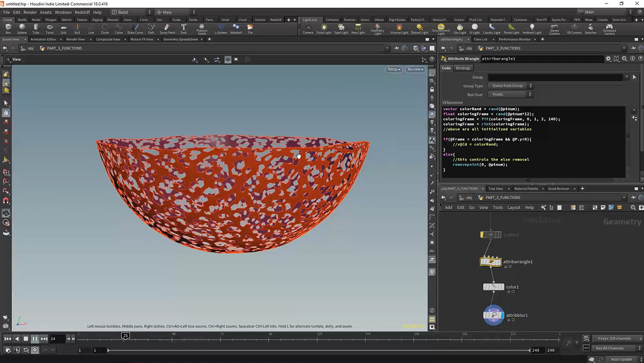This screenshot has width=644, height=363.
Task: Select the Torus shelf tool
Action: (50, 28)
